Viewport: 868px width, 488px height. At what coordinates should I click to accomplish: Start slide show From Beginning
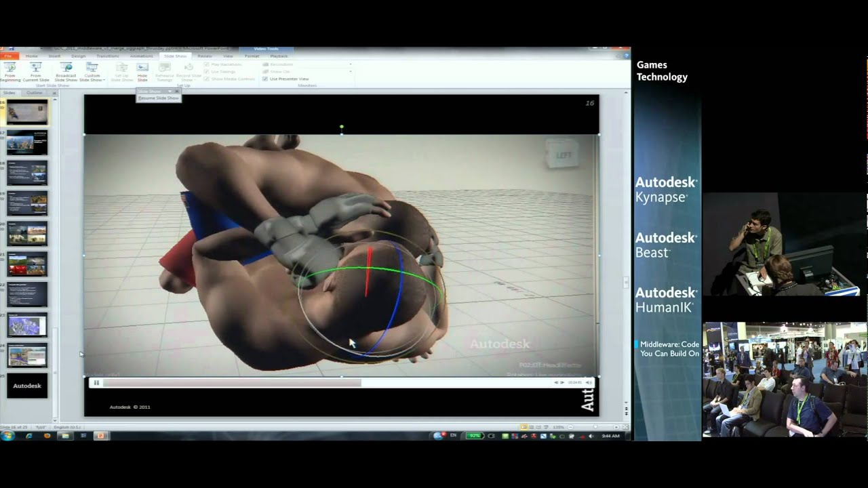[x=9, y=72]
